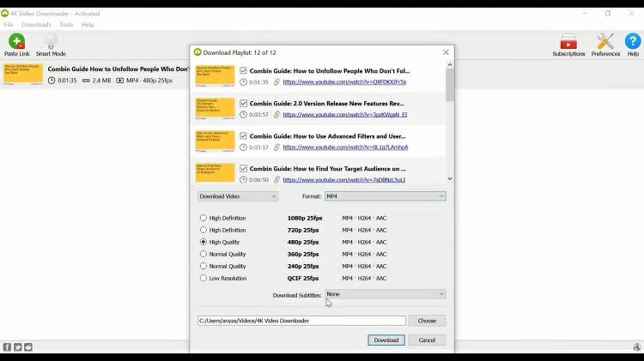The width and height of the screenshot is (644, 361).
Task: Select Normal Quality 240p 25fps option
Action: coord(204,266)
